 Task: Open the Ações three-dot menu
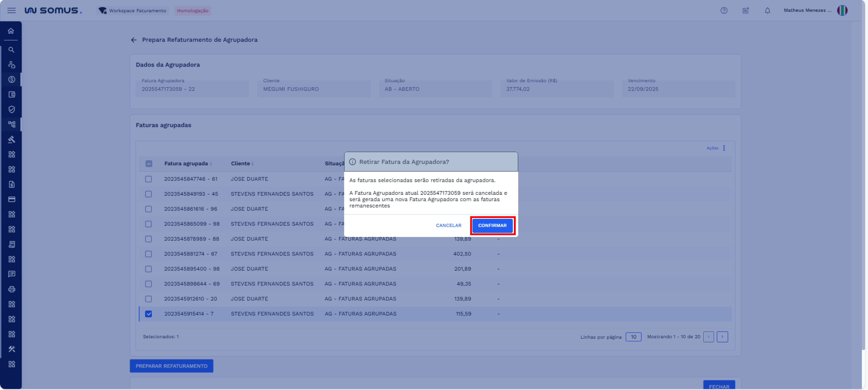pyautogui.click(x=724, y=148)
